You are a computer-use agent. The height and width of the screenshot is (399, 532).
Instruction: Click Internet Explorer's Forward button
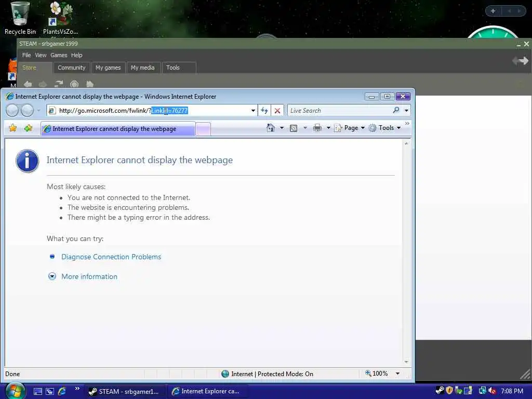coord(28,110)
